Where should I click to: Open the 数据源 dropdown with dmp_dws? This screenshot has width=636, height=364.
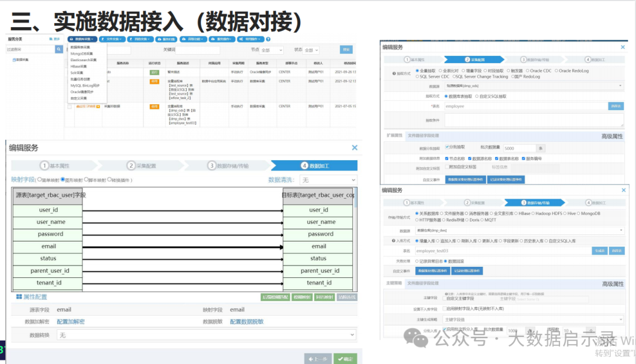(519, 230)
